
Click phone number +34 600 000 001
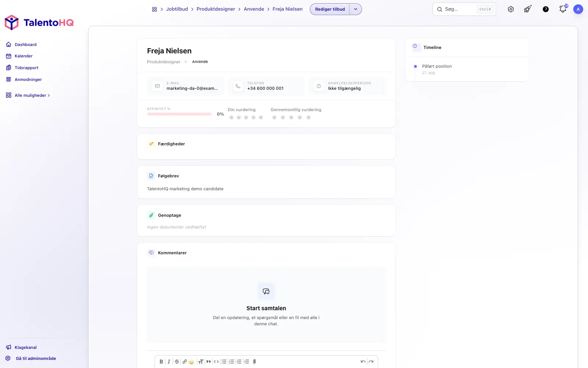pos(265,88)
